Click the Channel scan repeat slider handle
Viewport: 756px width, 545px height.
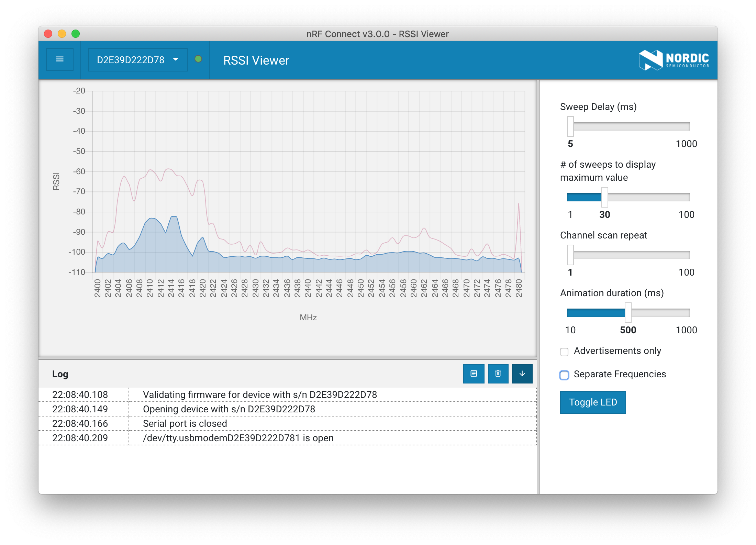point(570,254)
